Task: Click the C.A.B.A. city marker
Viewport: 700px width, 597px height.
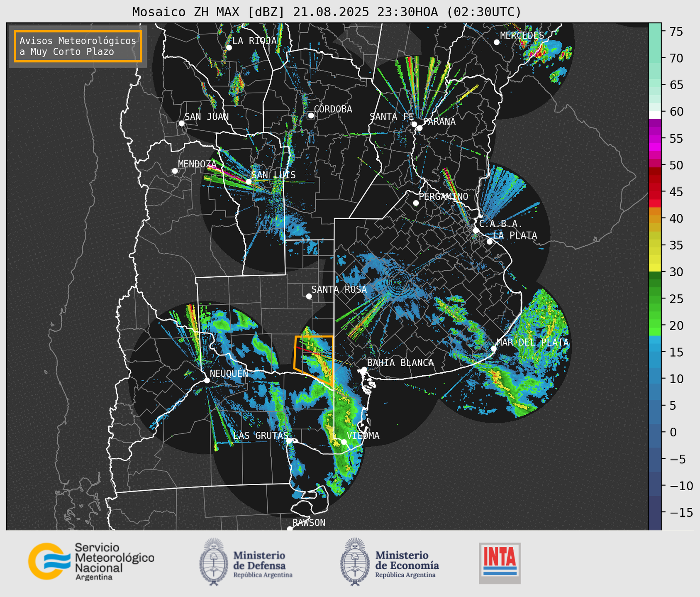Action: click(476, 230)
